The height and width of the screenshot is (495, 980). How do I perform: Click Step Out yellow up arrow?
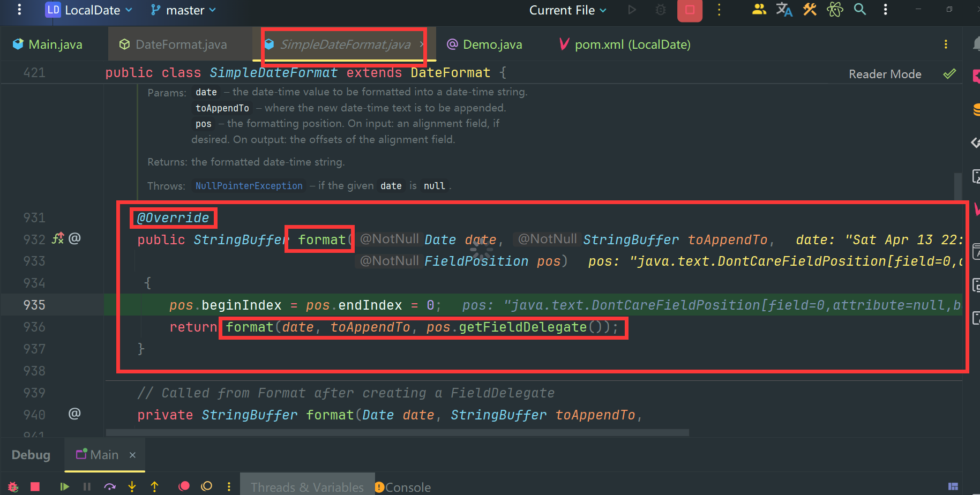tap(155, 486)
